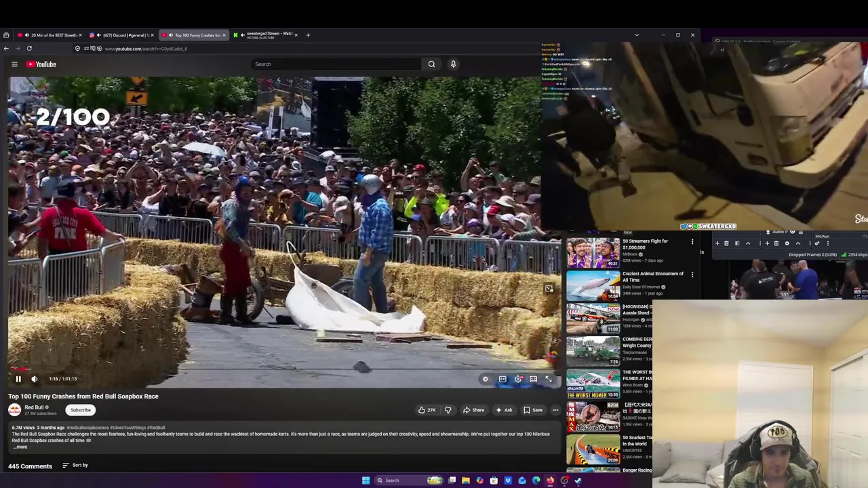
Task: Remove a scene with OBS Scenes trash icon
Action: click(x=726, y=243)
